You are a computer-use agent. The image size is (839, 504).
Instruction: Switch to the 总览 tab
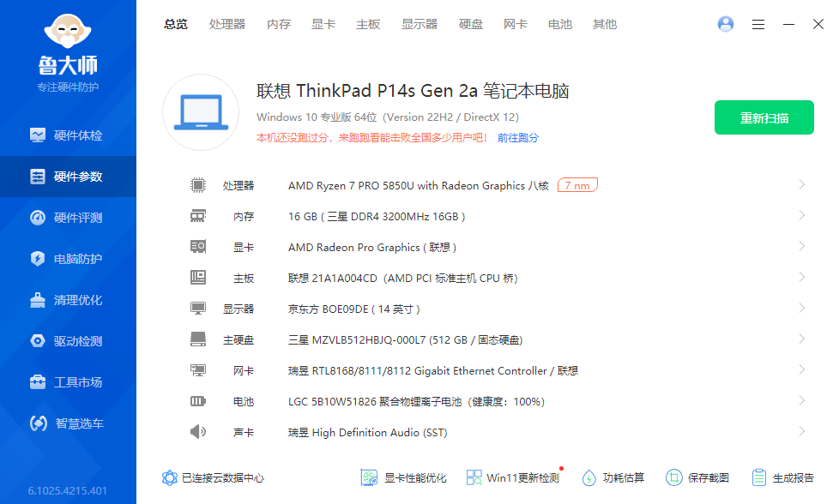click(176, 24)
